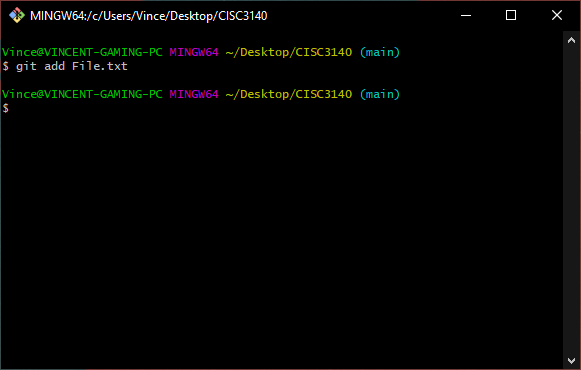Click the scrollbar down arrow
The height and width of the screenshot is (370, 581).
click(571, 360)
